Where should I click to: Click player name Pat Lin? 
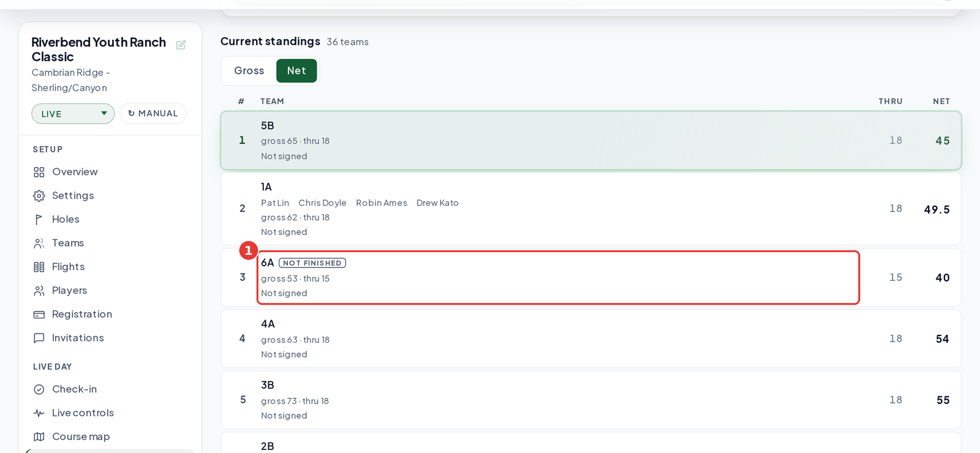point(275,203)
